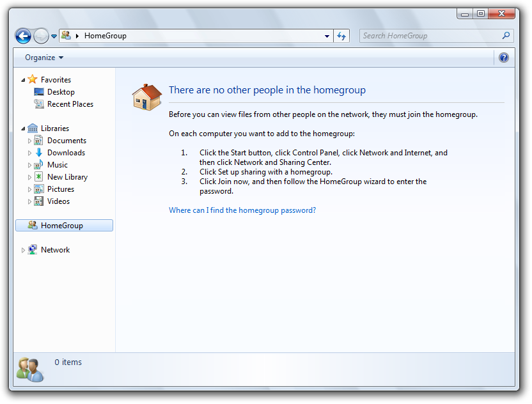Open New Library in the tree
Screen dimensions: 532x404
click(68, 177)
